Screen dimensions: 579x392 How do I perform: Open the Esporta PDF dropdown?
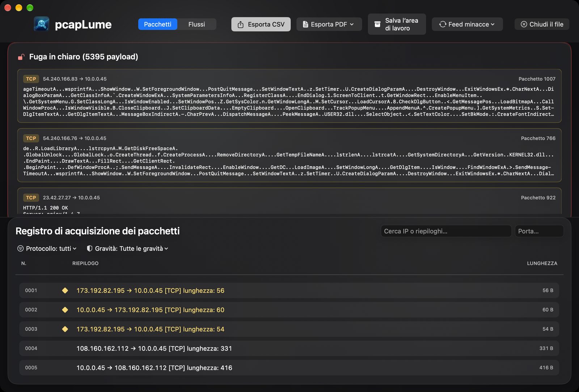pyautogui.click(x=329, y=24)
